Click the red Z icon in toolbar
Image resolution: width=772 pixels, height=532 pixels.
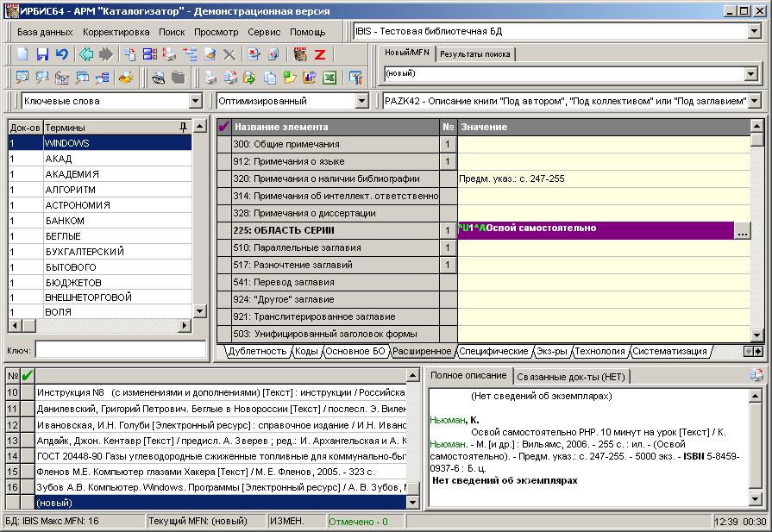(x=319, y=54)
